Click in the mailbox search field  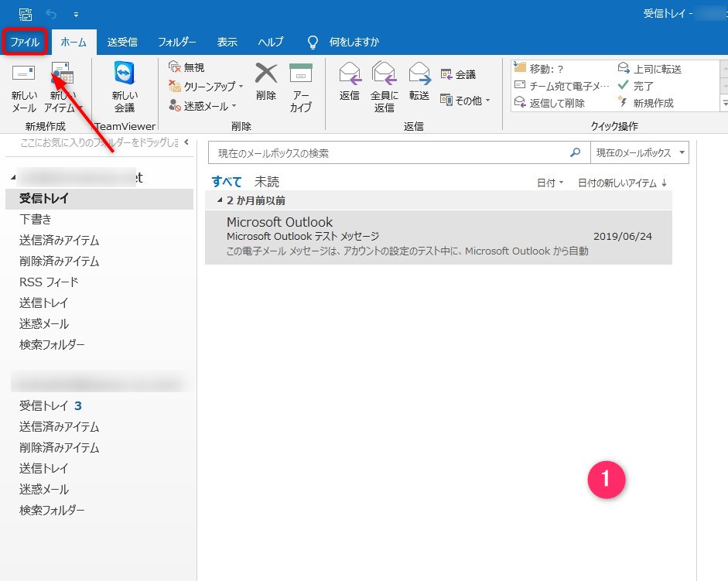(387, 153)
